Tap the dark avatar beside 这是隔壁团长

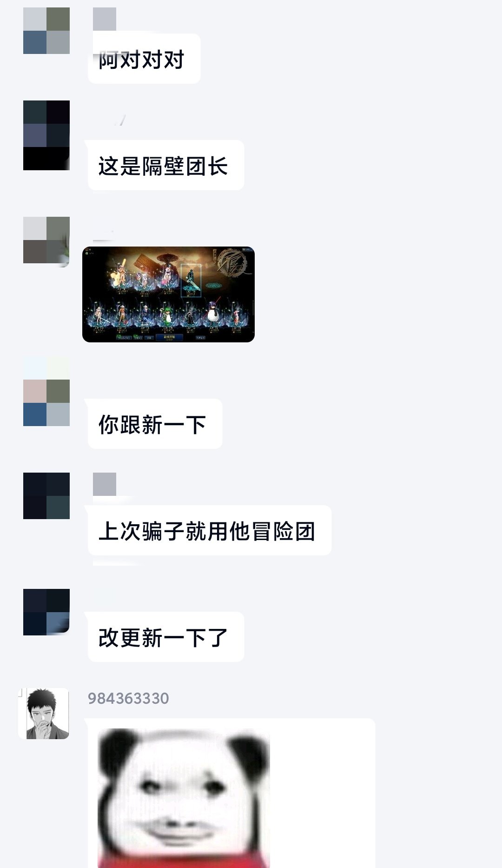point(46,135)
